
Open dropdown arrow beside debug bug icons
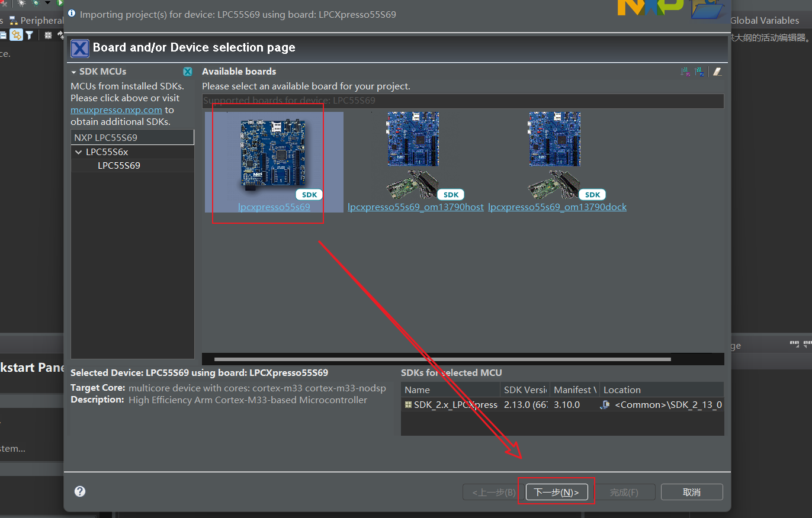click(x=47, y=2)
